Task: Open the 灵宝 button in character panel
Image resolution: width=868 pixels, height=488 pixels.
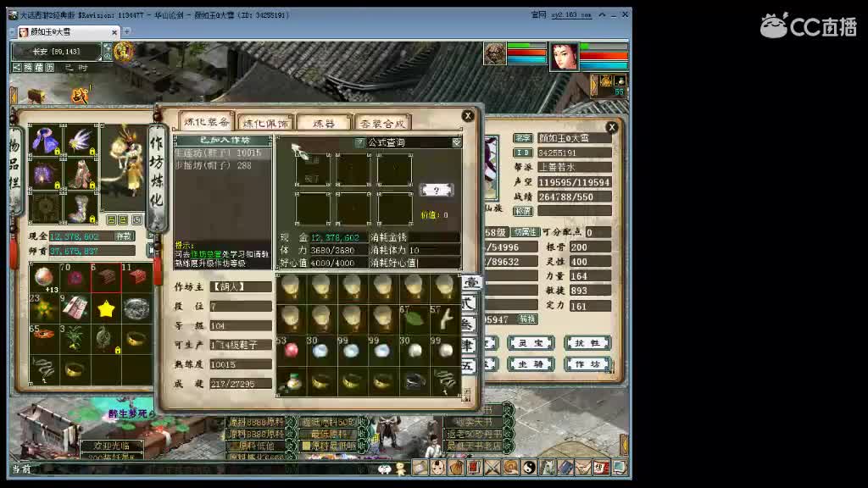Action: (530, 343)
